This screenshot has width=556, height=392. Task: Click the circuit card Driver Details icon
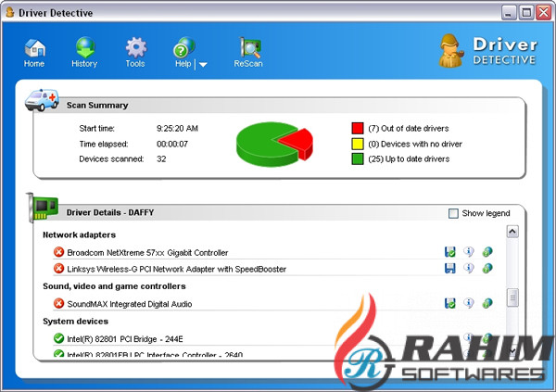43,208
